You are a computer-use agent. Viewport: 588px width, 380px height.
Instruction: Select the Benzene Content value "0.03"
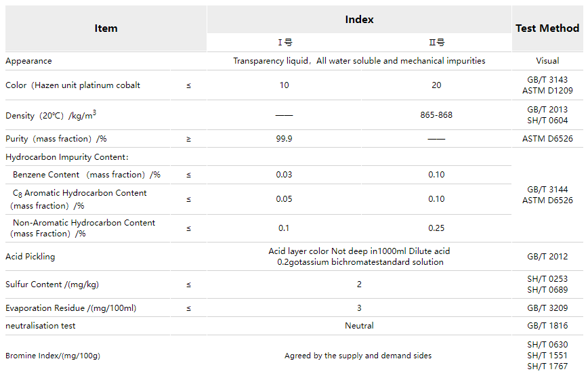(285, 175)
